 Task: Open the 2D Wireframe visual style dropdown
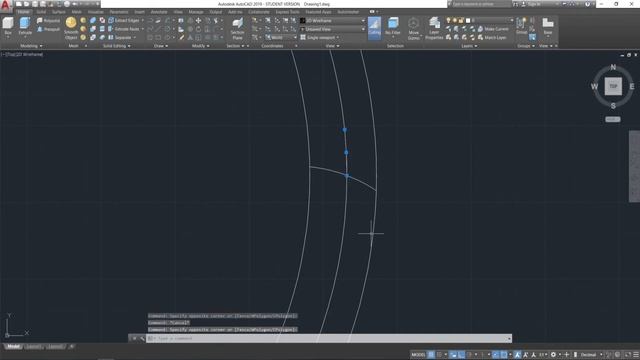pyautogui.click(x=333, y=20)
